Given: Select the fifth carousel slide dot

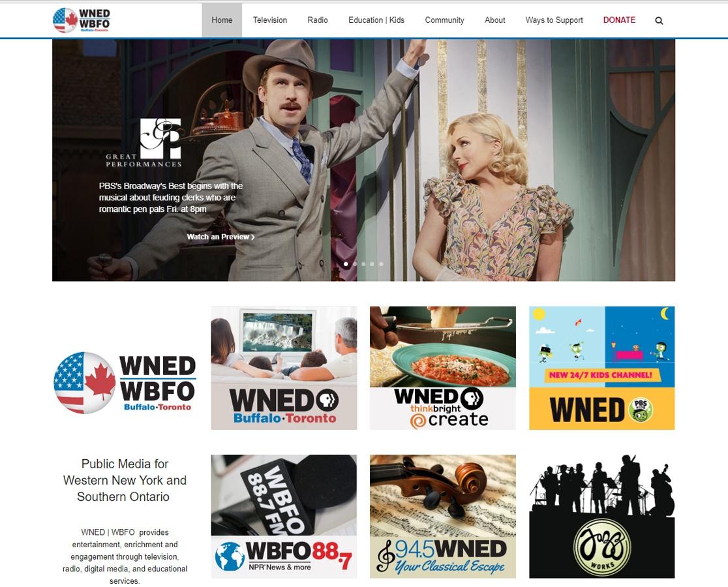Looking at the screenshot, I should 381,264.
